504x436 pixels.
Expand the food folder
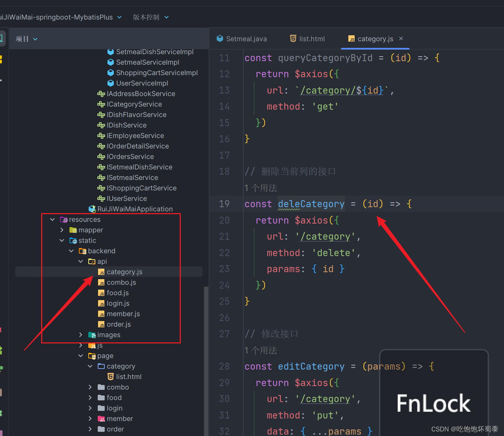click(90, 398)
